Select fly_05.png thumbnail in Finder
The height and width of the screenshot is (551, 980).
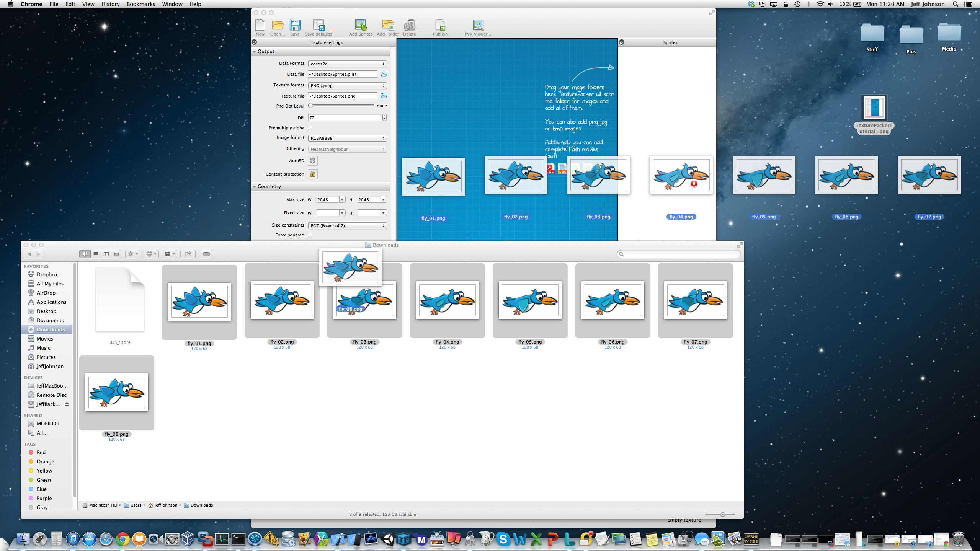click(530, 300)
